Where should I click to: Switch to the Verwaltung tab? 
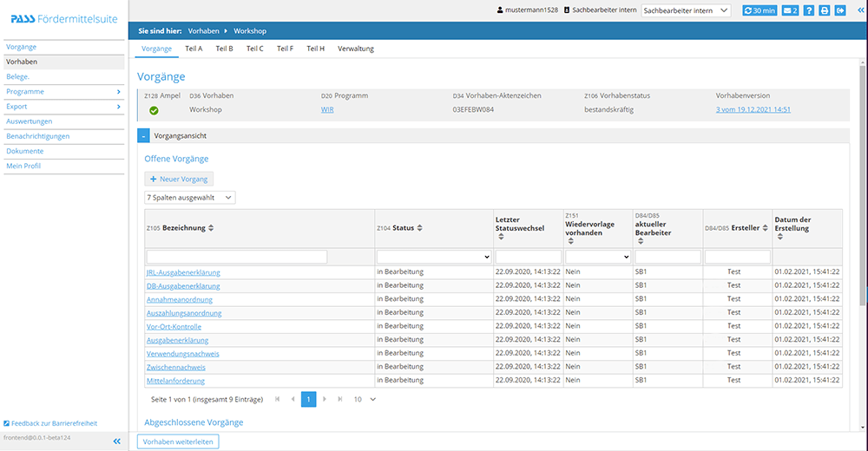pos(356,49)
